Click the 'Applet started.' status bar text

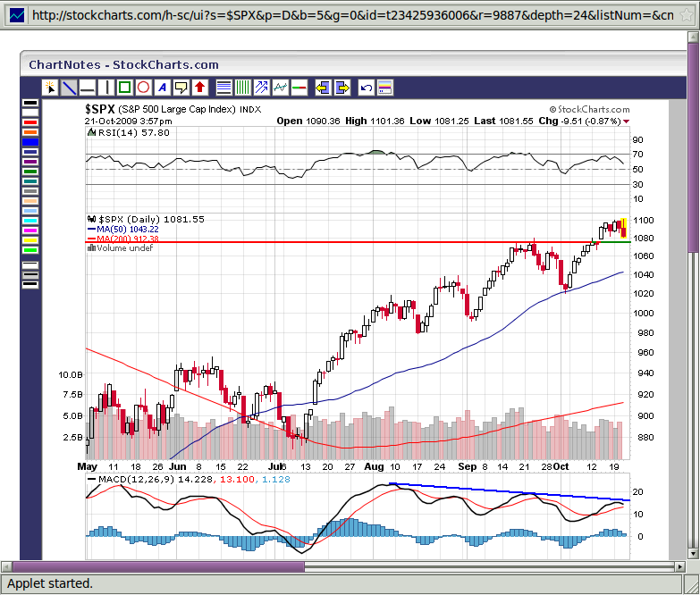pyautogui.click(x=50, y=583)
